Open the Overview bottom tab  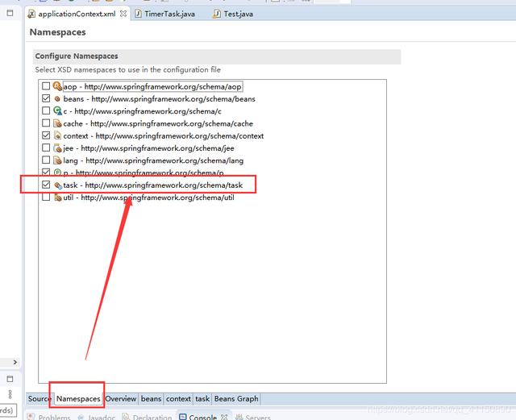point(121,398)
